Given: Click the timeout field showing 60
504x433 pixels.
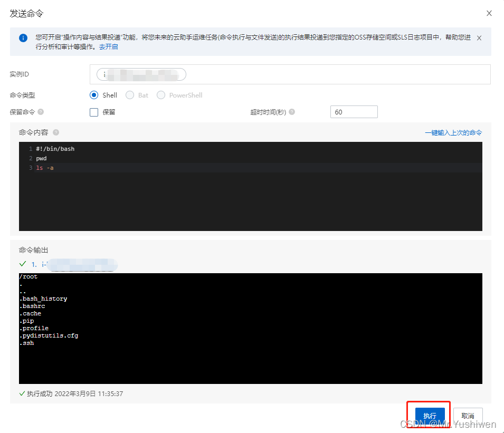Looking at the screenshot, I should [354, 112].
